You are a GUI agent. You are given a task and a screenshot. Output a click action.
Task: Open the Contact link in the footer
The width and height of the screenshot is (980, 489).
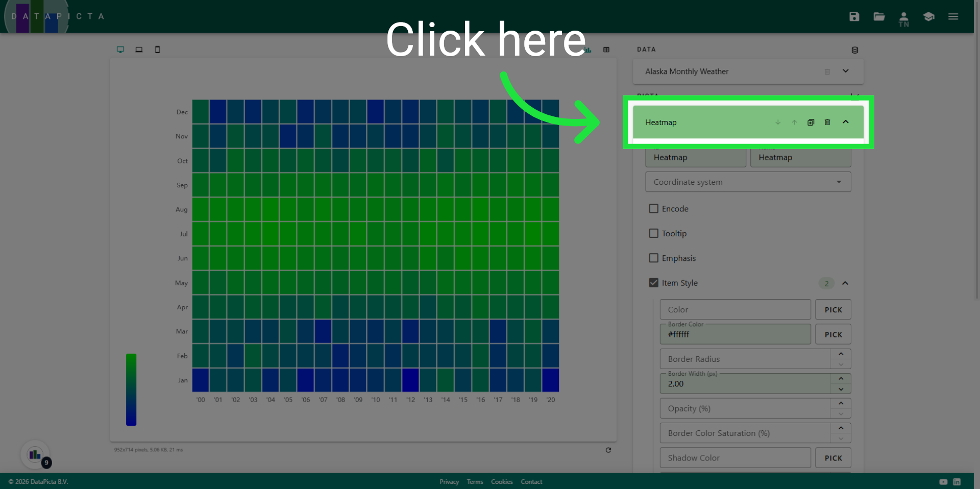[531, 481]
